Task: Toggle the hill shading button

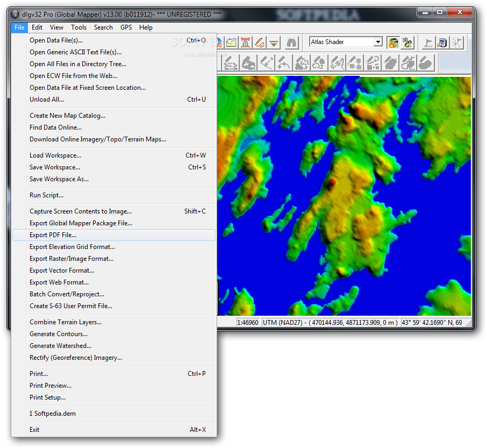Action: click(x=393, y=42)
